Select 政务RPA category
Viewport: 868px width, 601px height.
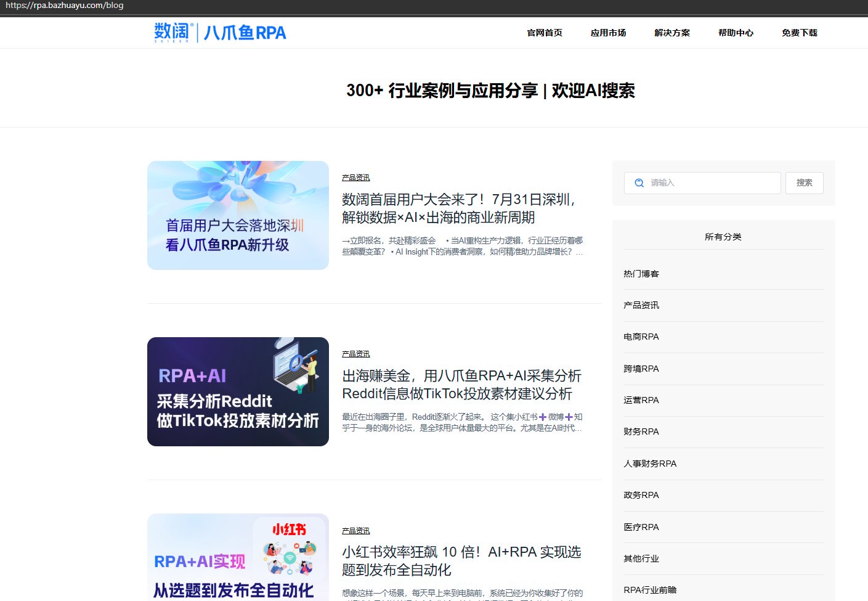tap(641, 495)
